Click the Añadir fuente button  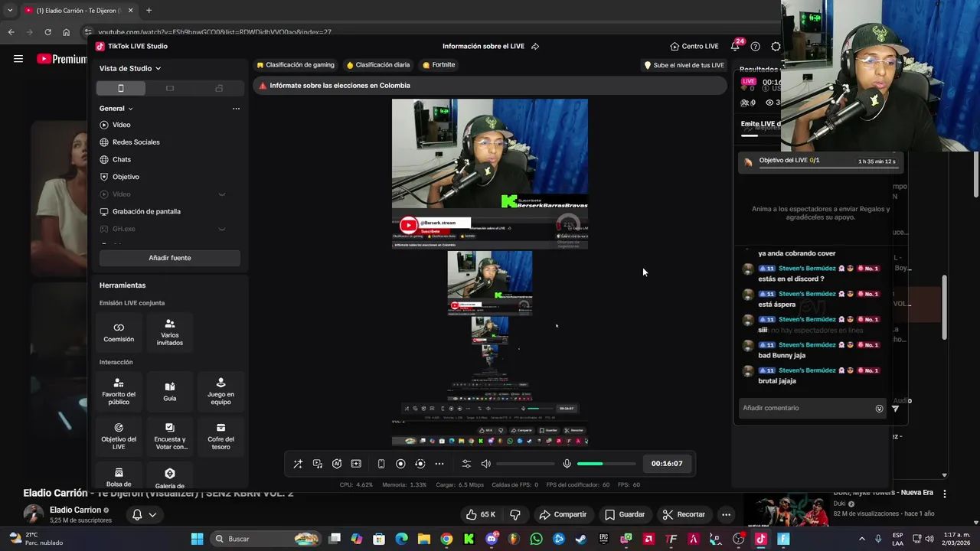point(170,258)
